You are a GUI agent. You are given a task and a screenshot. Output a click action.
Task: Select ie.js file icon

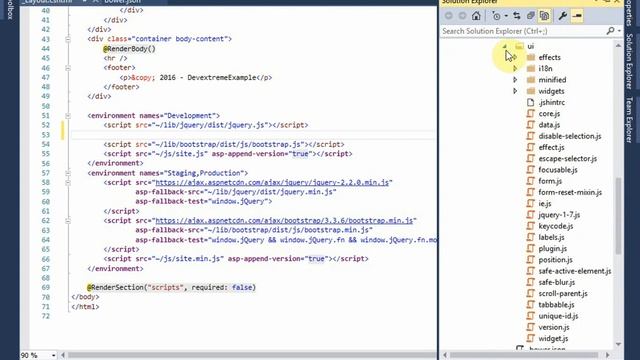530,203
